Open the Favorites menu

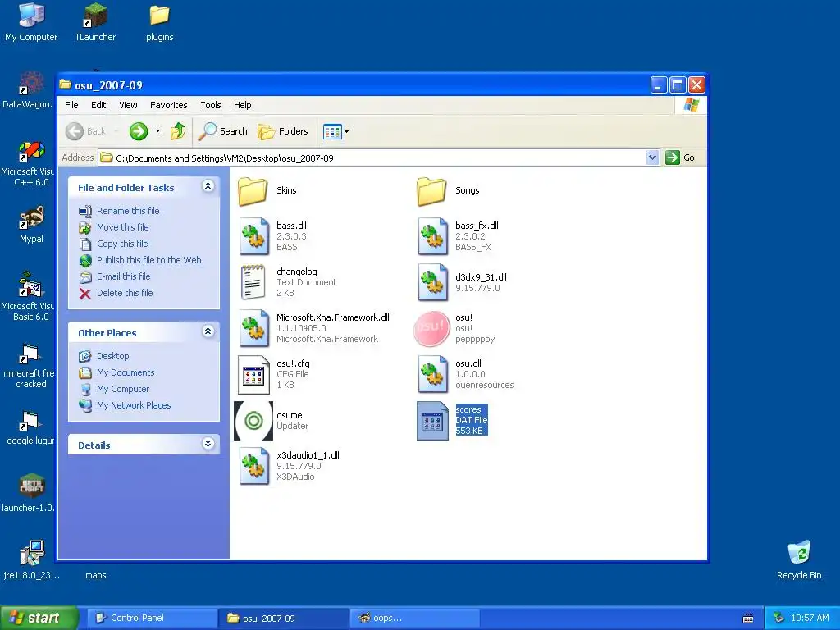169,105
